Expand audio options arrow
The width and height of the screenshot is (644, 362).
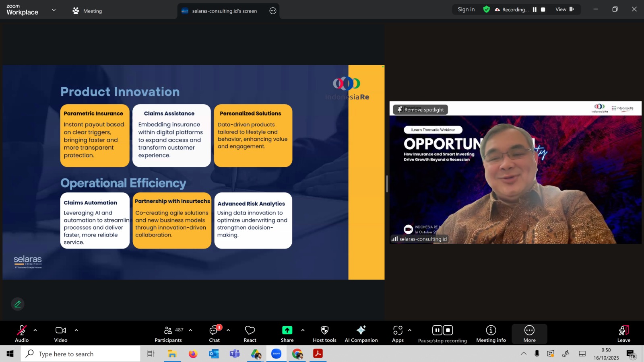(x=35, y=330)
